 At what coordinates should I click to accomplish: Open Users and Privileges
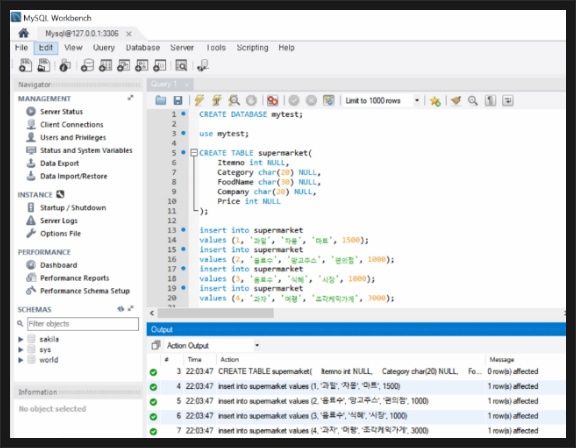(73, 137)
